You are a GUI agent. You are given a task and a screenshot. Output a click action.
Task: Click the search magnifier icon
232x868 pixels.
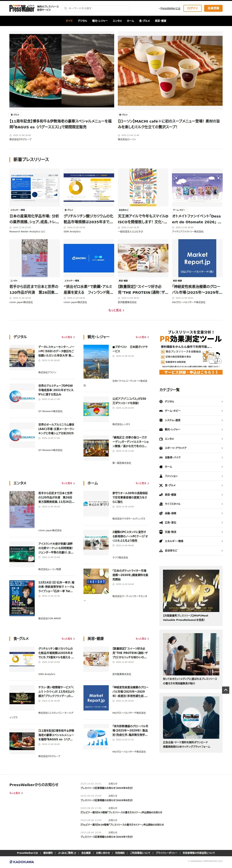pos(65,8)
